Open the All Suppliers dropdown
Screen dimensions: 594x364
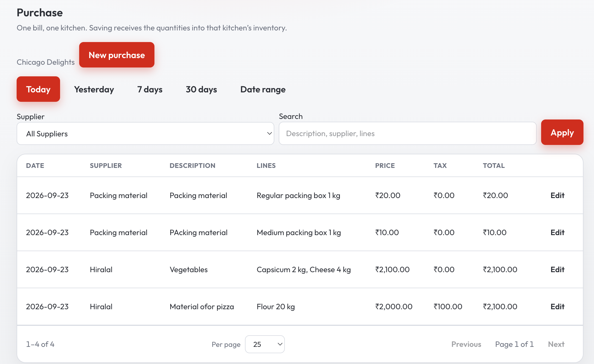point(145,134)
